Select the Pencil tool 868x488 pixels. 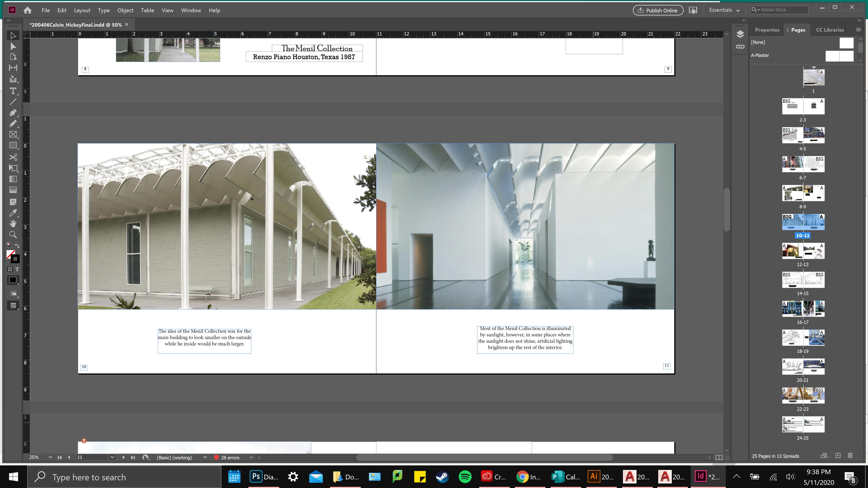tap(13, 123)
